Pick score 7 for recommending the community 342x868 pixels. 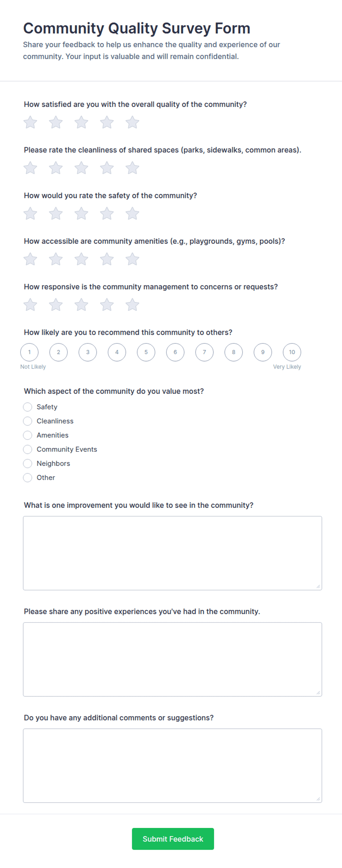point(204,352)
